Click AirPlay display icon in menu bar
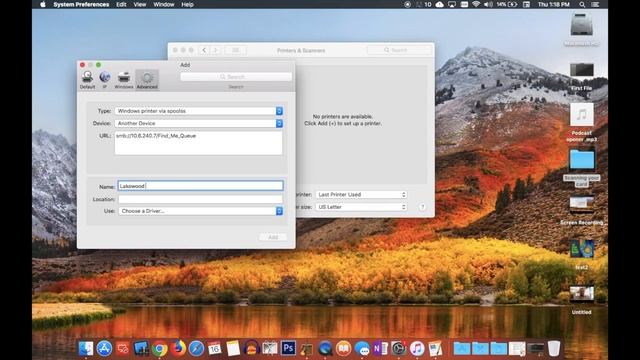This screenshot has height=360, width=640. pos(452,4)
